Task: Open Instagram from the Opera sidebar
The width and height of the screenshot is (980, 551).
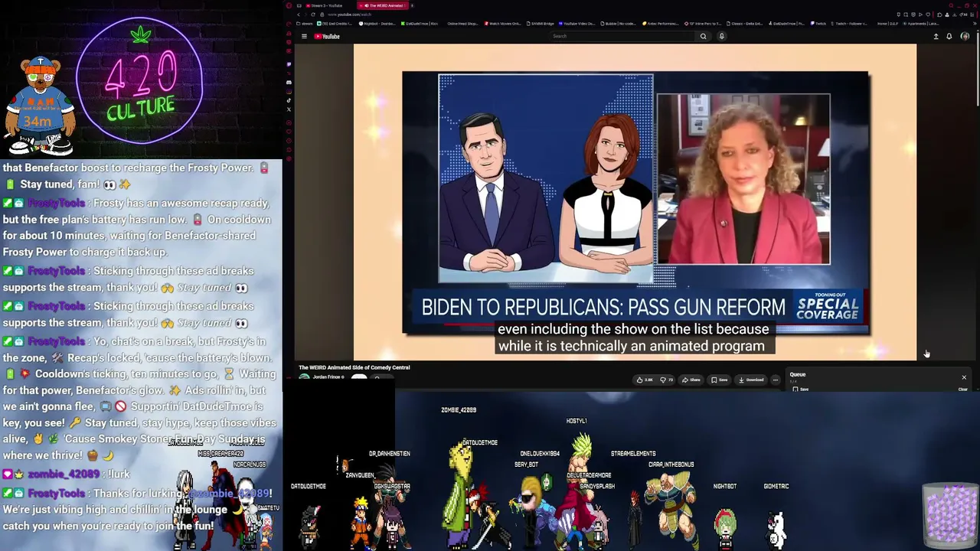Action: tap(289, 91)
